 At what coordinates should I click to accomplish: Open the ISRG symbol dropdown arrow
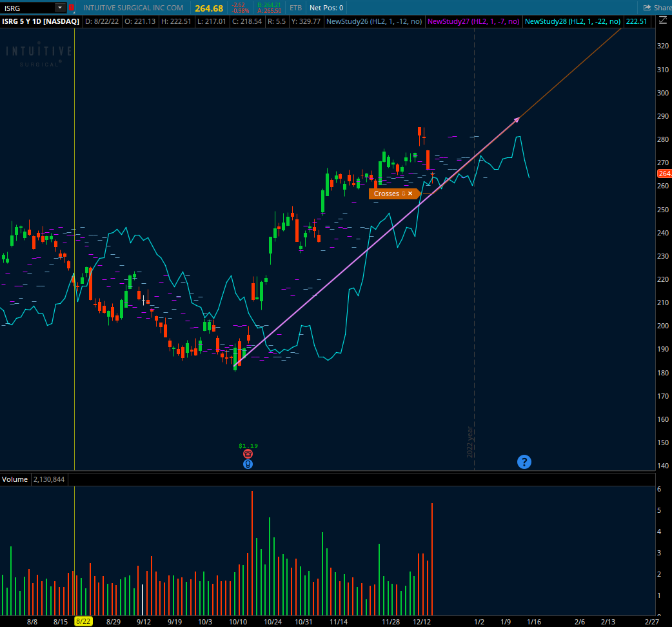coord(60,8)
